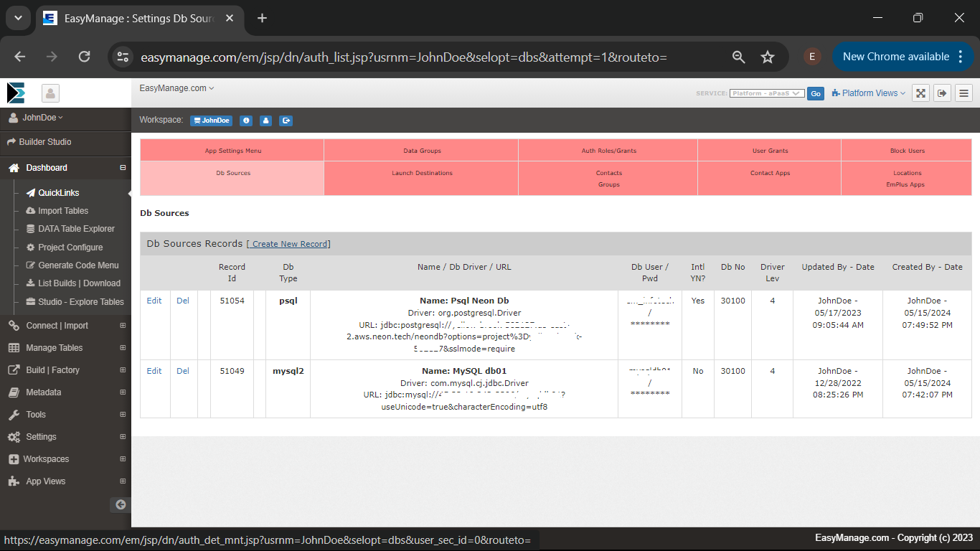Open the Chrome zoom magnifier icon

coord(738,57)
